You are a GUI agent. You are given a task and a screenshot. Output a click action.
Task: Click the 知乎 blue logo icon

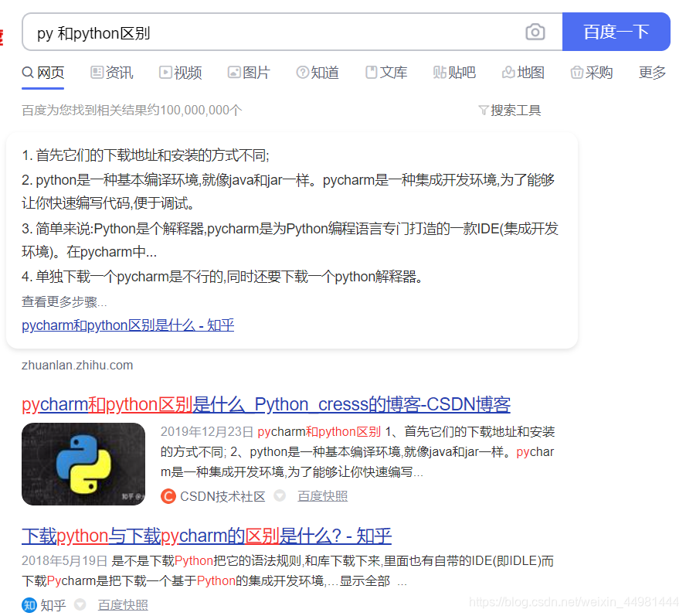click(29, 605)
